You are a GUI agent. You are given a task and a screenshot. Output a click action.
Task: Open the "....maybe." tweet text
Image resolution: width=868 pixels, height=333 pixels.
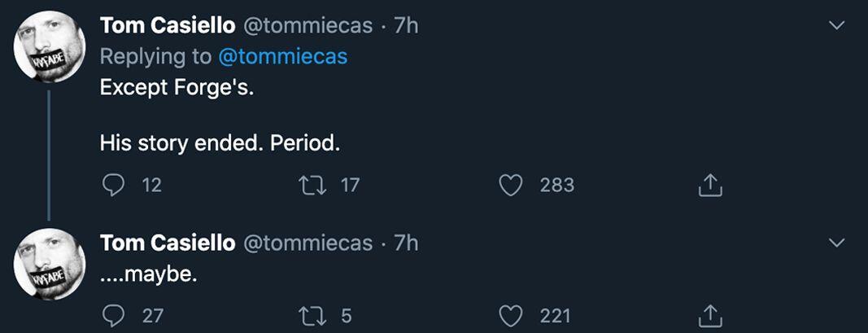pyautogui.click(x=148, y=274)
